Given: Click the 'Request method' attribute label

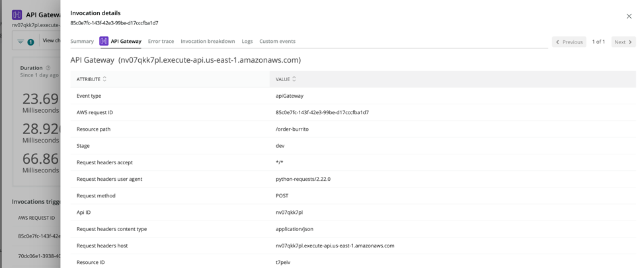Looking at the screenshot, I should pos(96,196).
